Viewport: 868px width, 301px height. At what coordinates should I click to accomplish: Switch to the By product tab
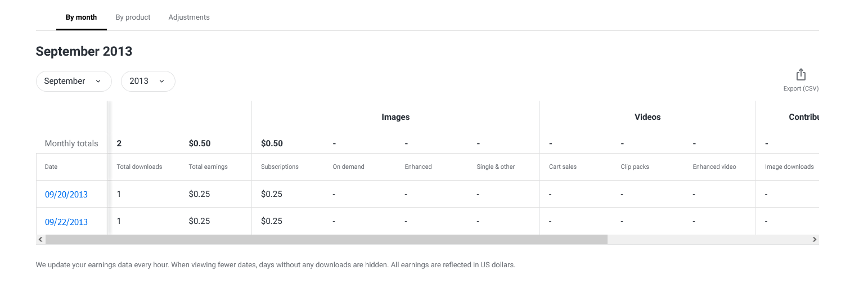[x=133, y=17]
